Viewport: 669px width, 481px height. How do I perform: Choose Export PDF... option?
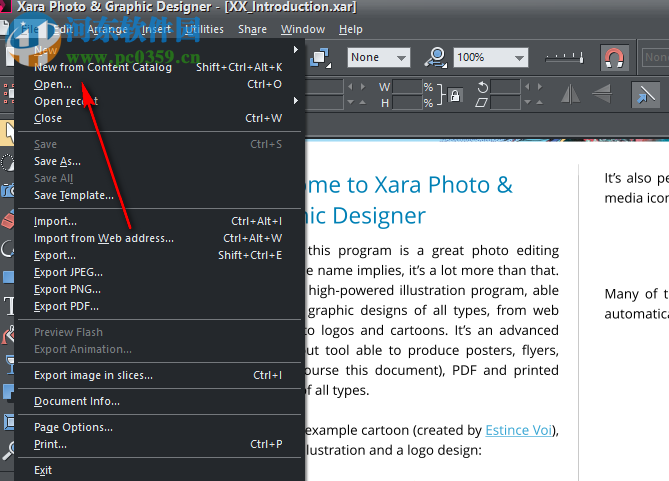point(158,306)
